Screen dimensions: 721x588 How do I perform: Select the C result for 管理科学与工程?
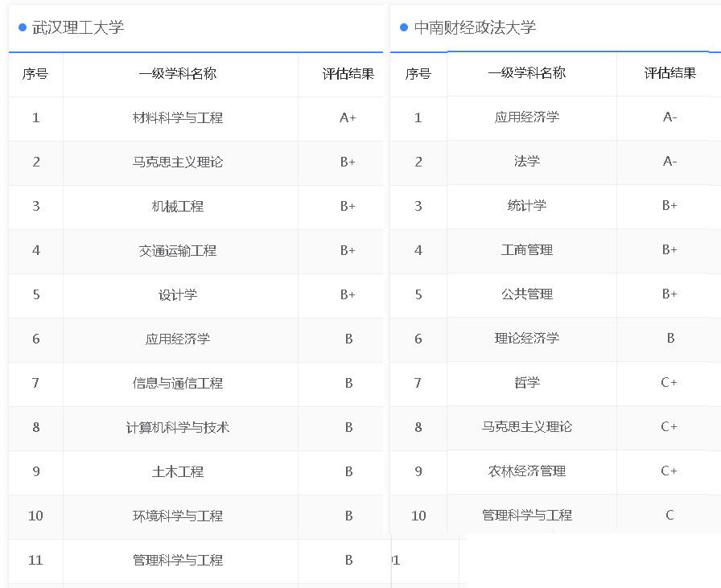click(669, 515)
